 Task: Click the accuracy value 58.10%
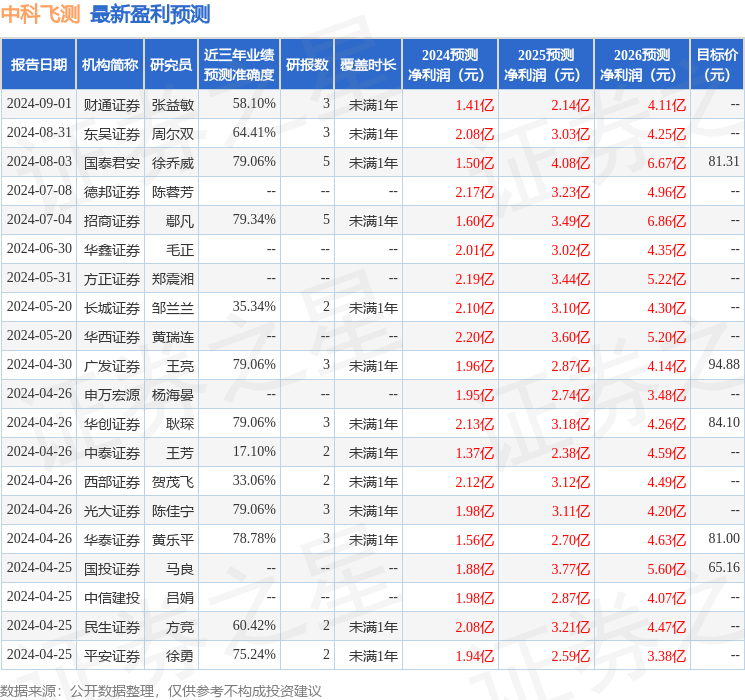(254, 103)
